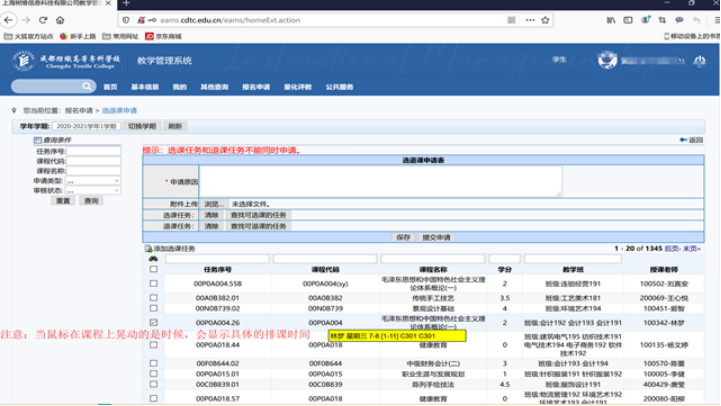Check the box for task 00A0B382.01
721x406 pixels.
point(153,297)
